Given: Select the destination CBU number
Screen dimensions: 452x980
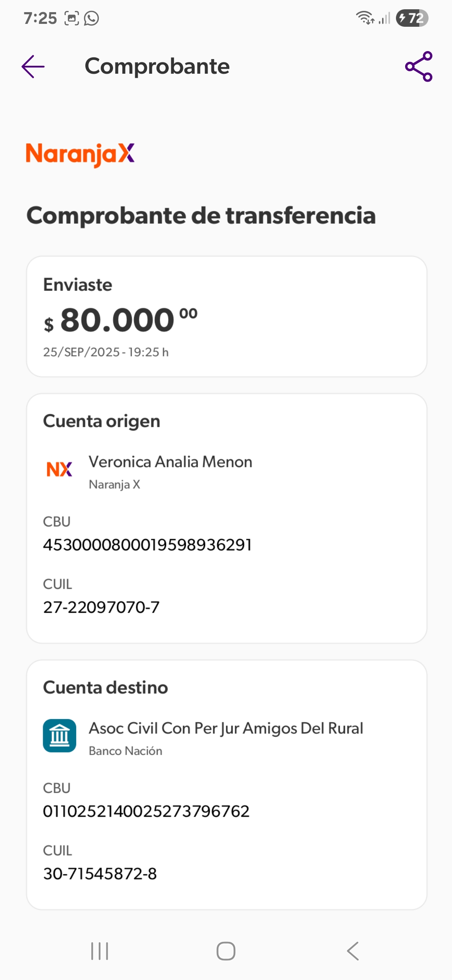Looking at the screenshot, I should coord(146,811).
